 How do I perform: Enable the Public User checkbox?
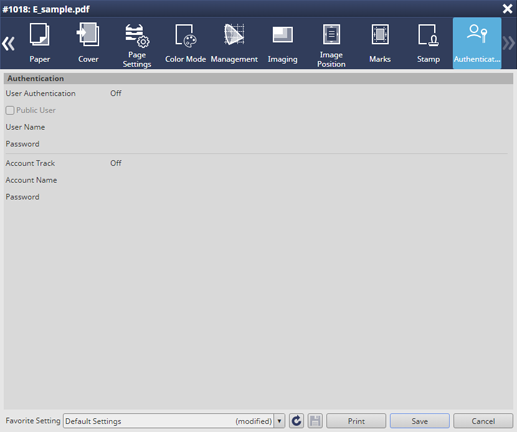coord(10,110)
